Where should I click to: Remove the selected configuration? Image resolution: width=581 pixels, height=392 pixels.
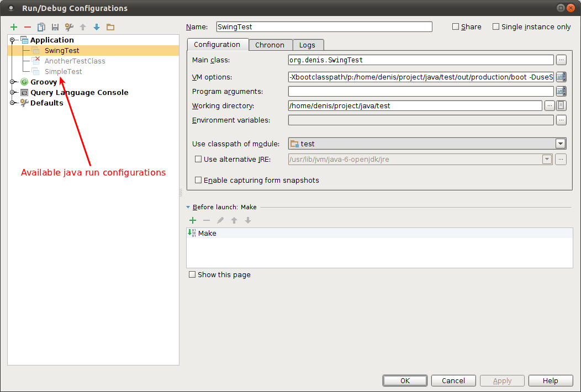27,27
